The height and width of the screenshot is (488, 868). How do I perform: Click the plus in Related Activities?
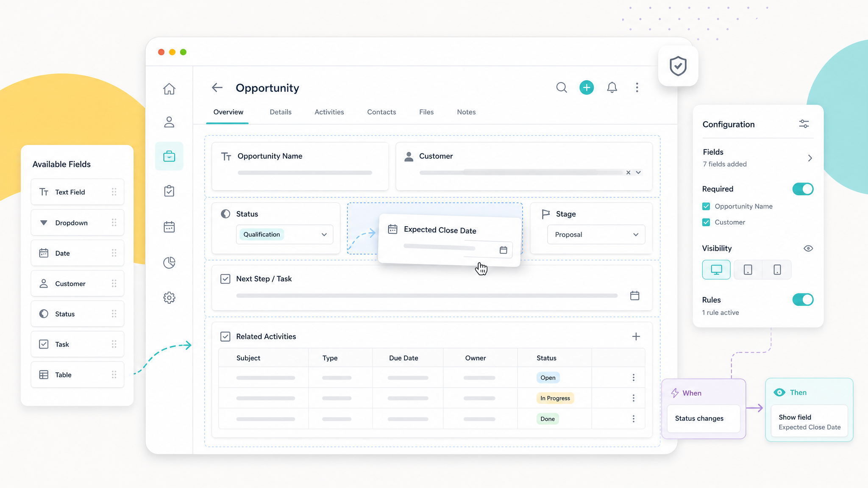[636, 336]
